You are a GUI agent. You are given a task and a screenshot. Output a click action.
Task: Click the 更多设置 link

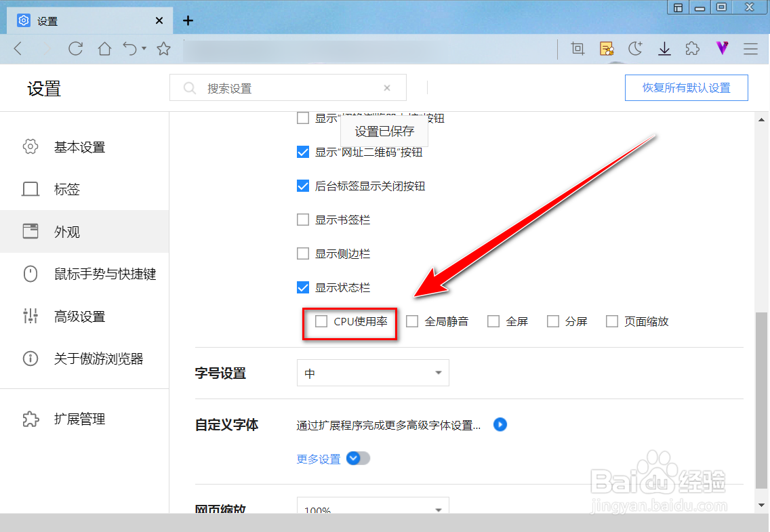tap(319, 459)
